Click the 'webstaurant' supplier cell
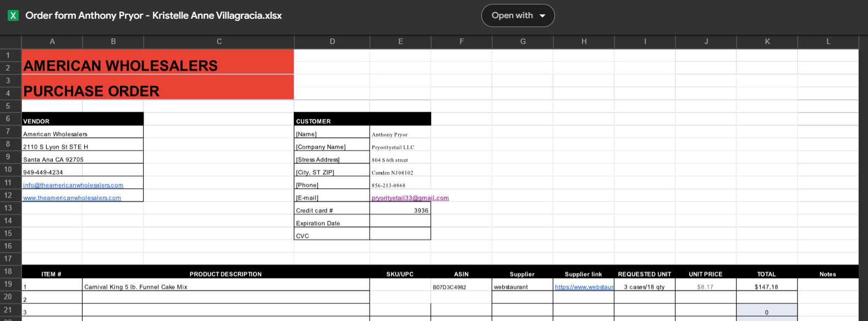The height and width of the screenshot is (321, 868). point(523,285)
